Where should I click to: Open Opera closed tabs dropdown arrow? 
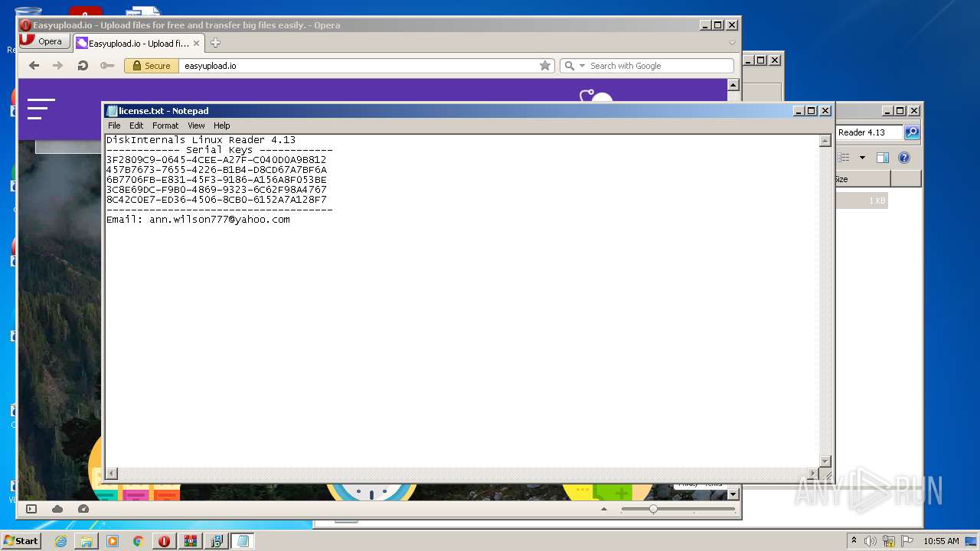732,43
